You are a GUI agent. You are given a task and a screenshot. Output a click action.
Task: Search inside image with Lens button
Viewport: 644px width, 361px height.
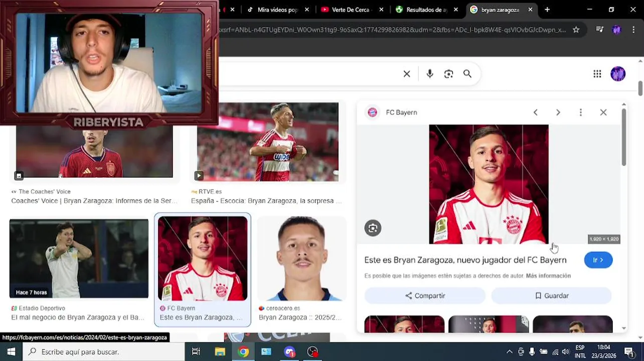[x=373, y=228]
